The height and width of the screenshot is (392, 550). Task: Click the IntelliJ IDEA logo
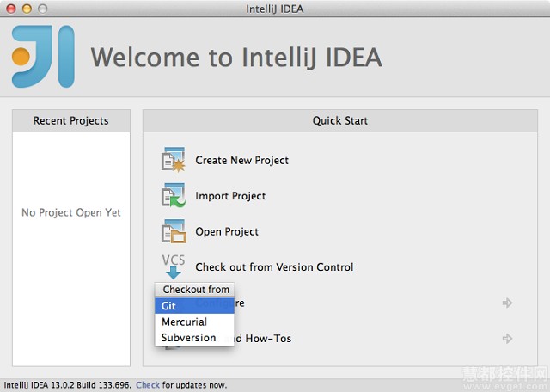43,57
